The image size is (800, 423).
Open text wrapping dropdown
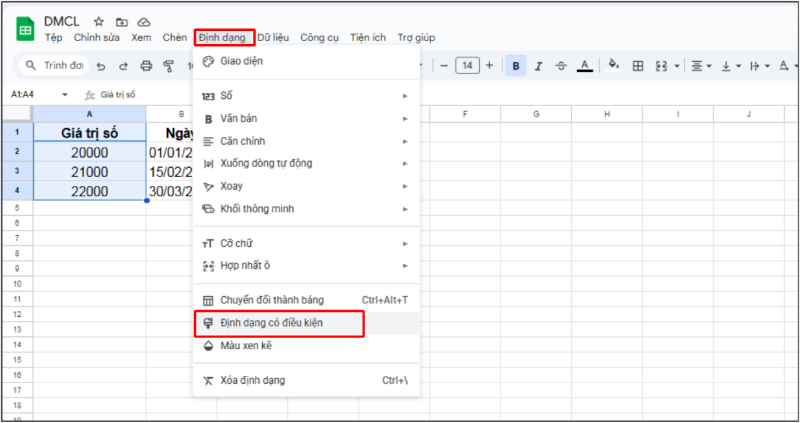tap(760, 66)
